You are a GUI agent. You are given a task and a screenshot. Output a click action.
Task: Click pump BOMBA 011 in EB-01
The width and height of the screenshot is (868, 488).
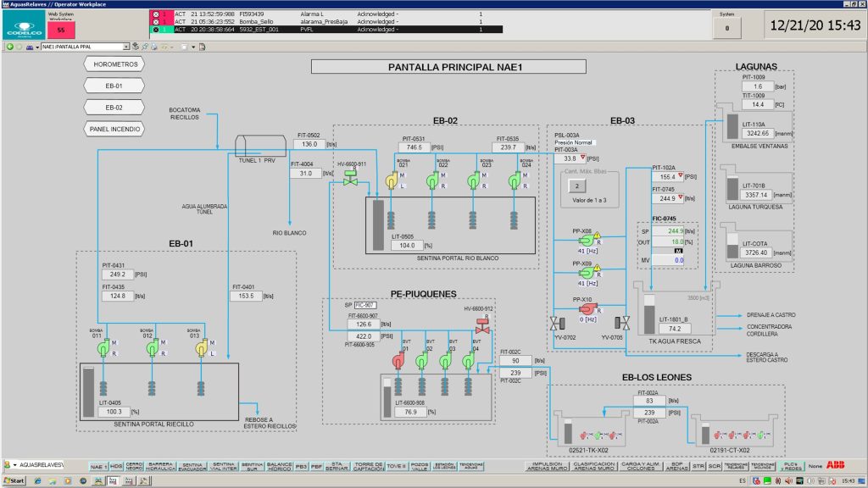point(103,347)
